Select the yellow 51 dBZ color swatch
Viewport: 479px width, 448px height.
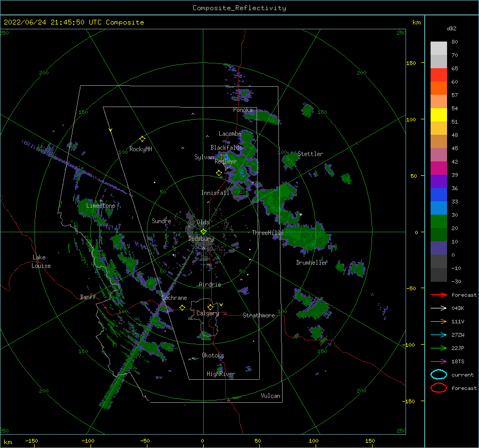tap(439, 115)
